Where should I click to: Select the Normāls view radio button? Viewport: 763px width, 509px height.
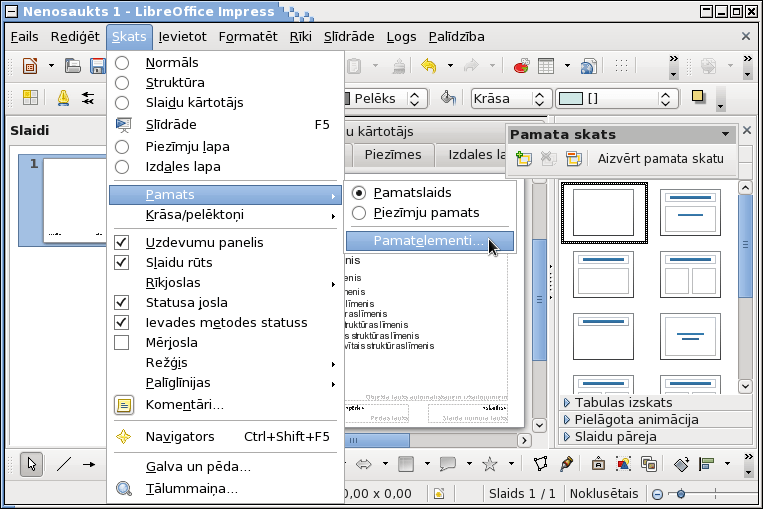122,63
